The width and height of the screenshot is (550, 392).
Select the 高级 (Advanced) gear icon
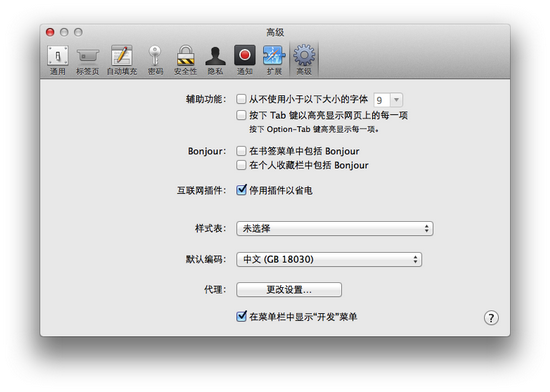pos(304,60)
